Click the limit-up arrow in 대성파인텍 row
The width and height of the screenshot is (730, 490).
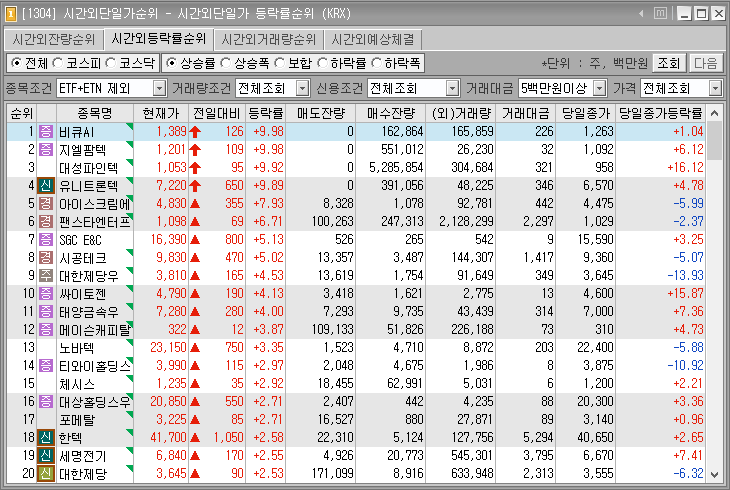tap(195, 168)
